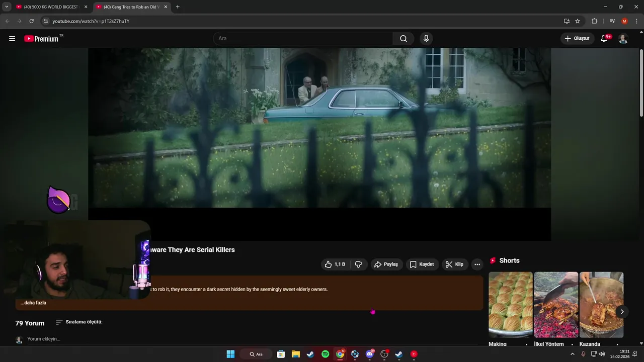644x362 pixels.
Task: Open a new browser tab
Action: (178, 7)
